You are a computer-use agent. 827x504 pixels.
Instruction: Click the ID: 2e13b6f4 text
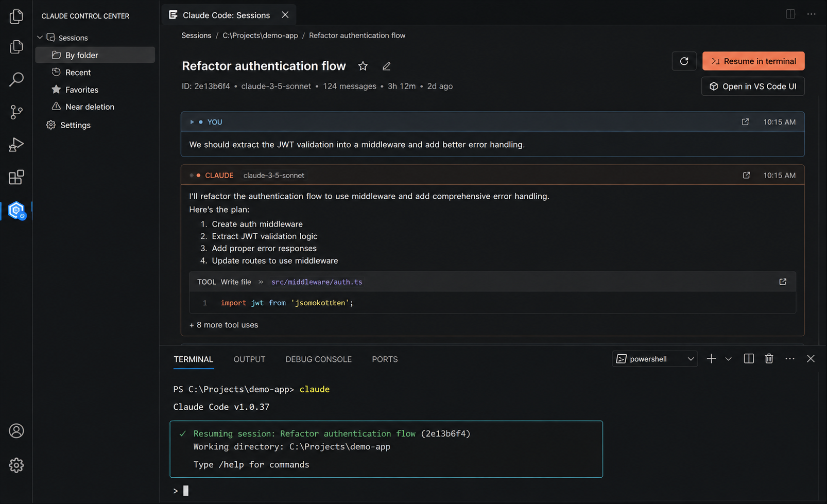(x=205, y=86)
